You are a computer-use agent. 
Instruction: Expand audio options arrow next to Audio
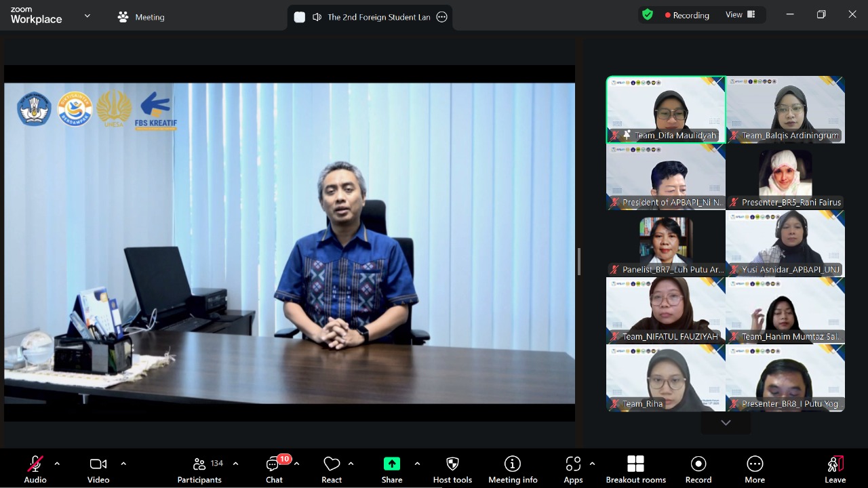[57, 464]
